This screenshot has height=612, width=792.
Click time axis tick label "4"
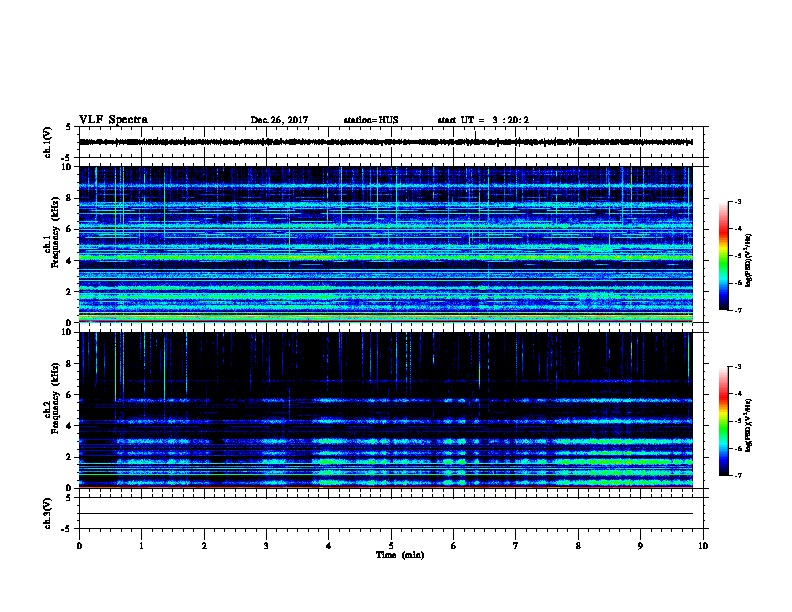[329, 545]
